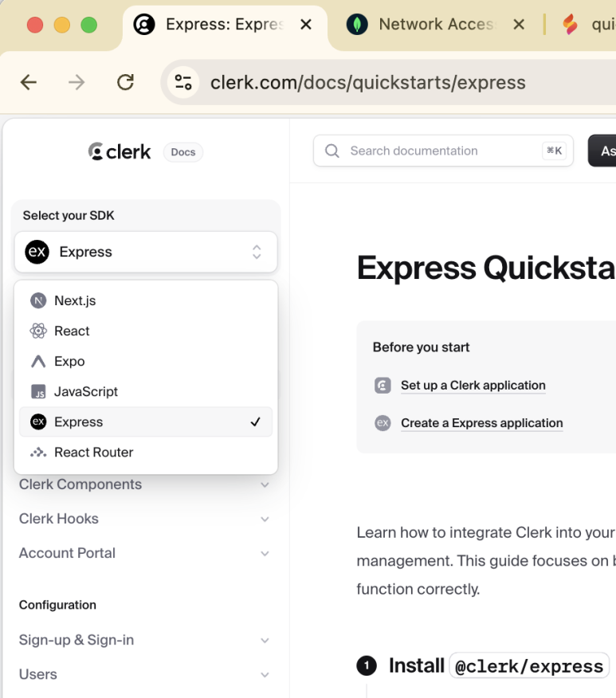Click the macOS yellow minimize button
This screenshot has height=698, width=616.
click(62, 25)
